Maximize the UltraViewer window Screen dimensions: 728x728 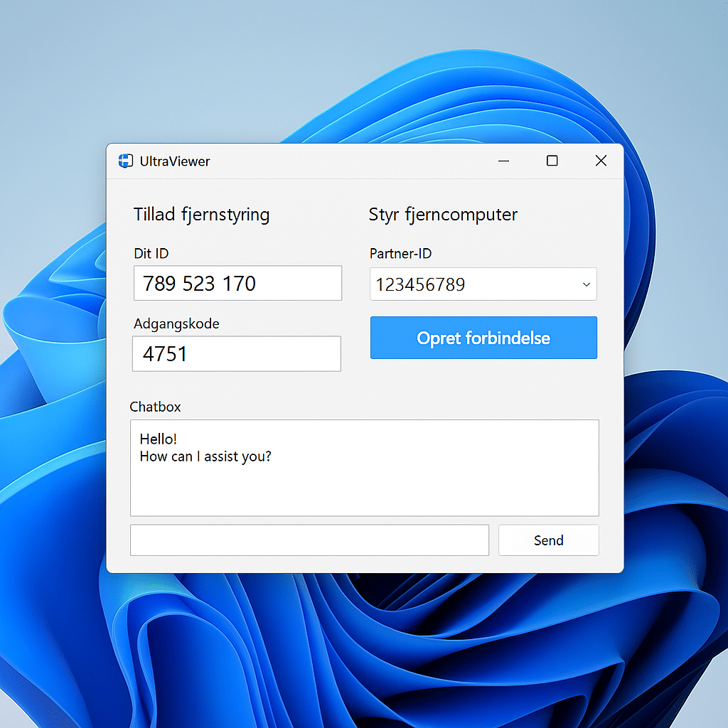(552, 161)
